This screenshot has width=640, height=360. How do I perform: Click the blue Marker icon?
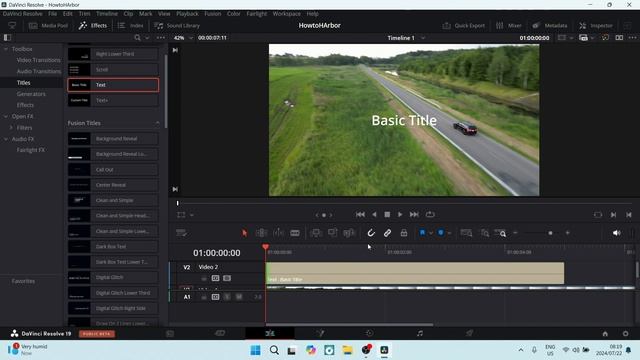click(x=441, y=233)
